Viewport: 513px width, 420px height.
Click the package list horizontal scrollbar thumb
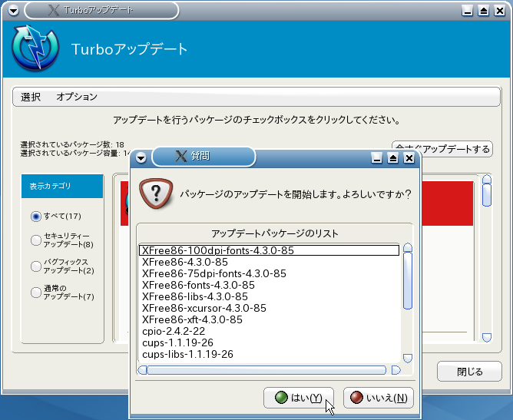coord(266,370)
